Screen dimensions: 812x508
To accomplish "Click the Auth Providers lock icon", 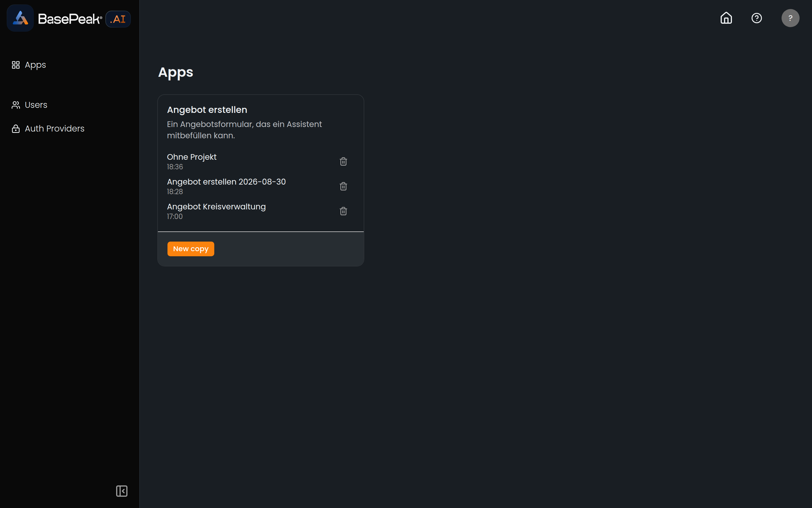I will [x=16, y=129].
